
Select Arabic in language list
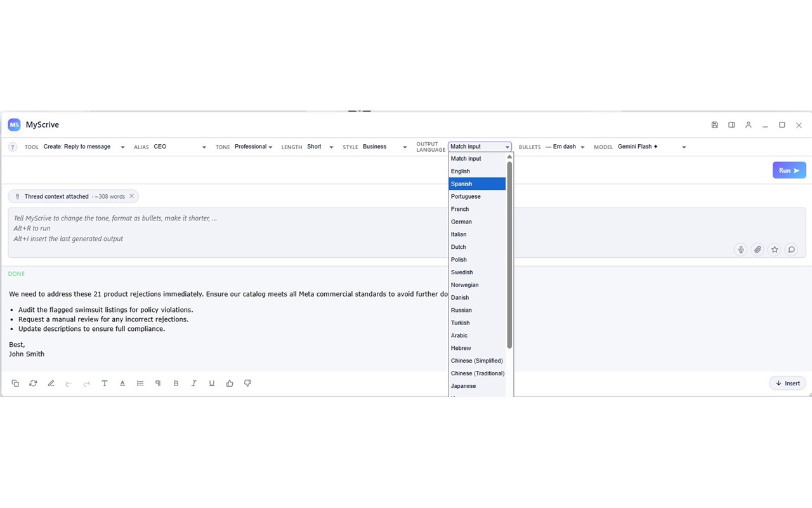(477, 335)
